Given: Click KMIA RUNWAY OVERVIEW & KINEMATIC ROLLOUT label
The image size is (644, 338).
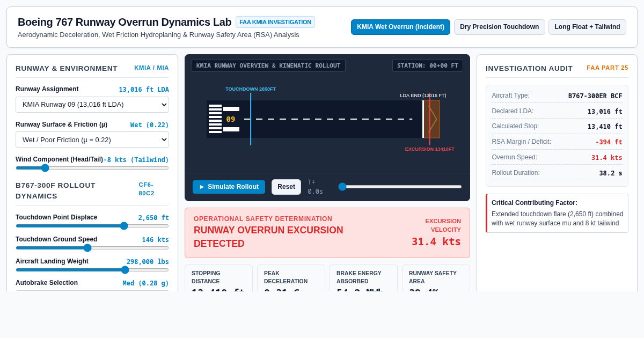Looking at the screenshot, I should click(x=268, y=65).
